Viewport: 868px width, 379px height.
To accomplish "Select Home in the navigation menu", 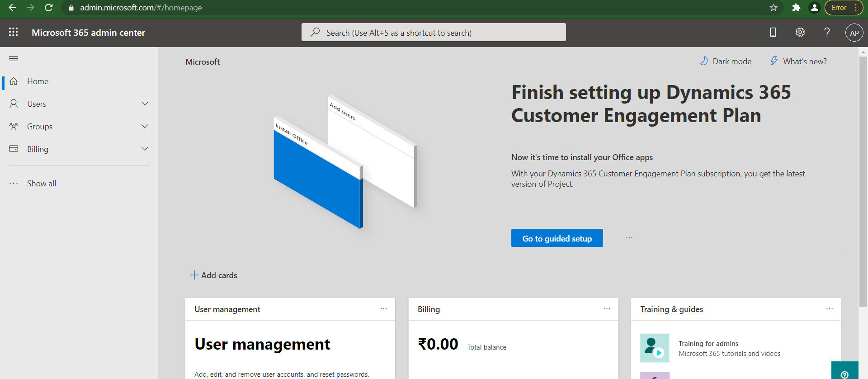I will 79,81.
